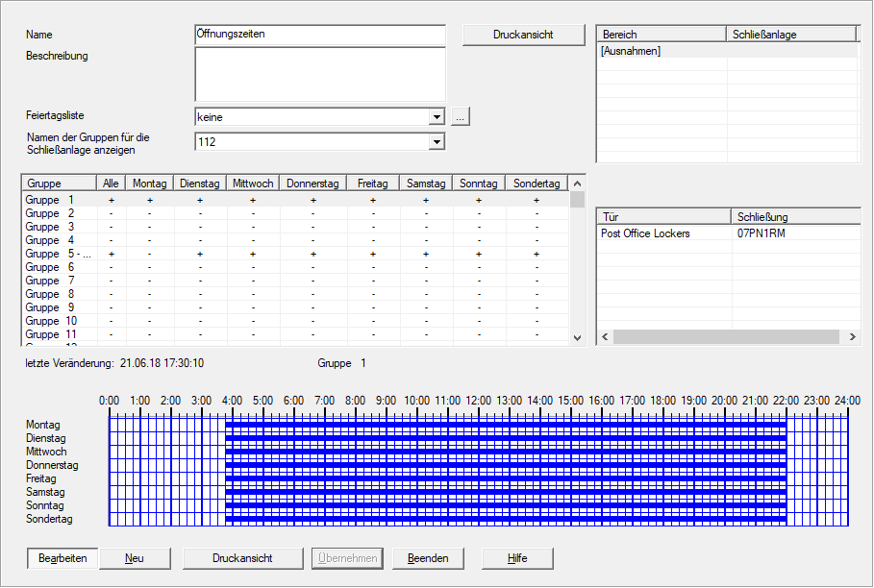
Task: Click the Beenden button
Action: [x=427, y=558]
